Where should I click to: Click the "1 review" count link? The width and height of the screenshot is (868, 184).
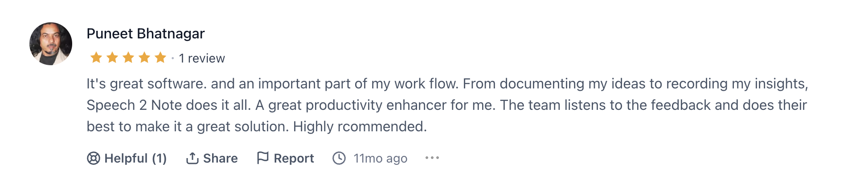(202, 58)
